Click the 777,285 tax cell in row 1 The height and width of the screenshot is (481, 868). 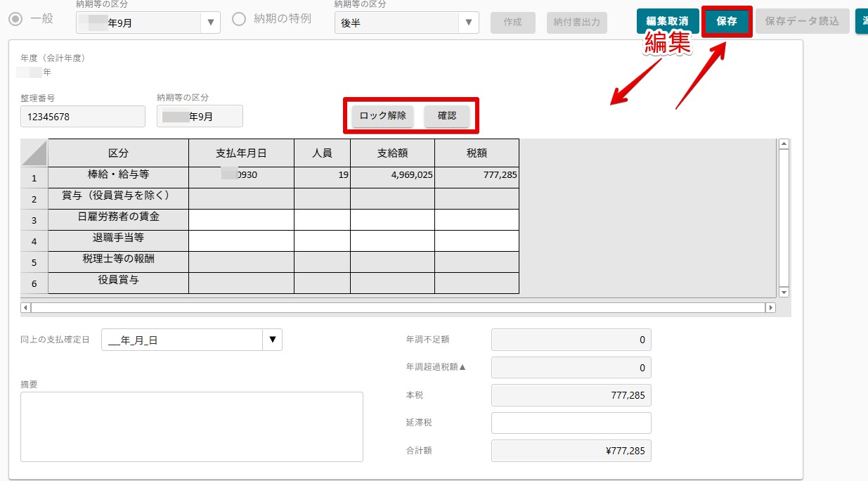pos(477,177)
